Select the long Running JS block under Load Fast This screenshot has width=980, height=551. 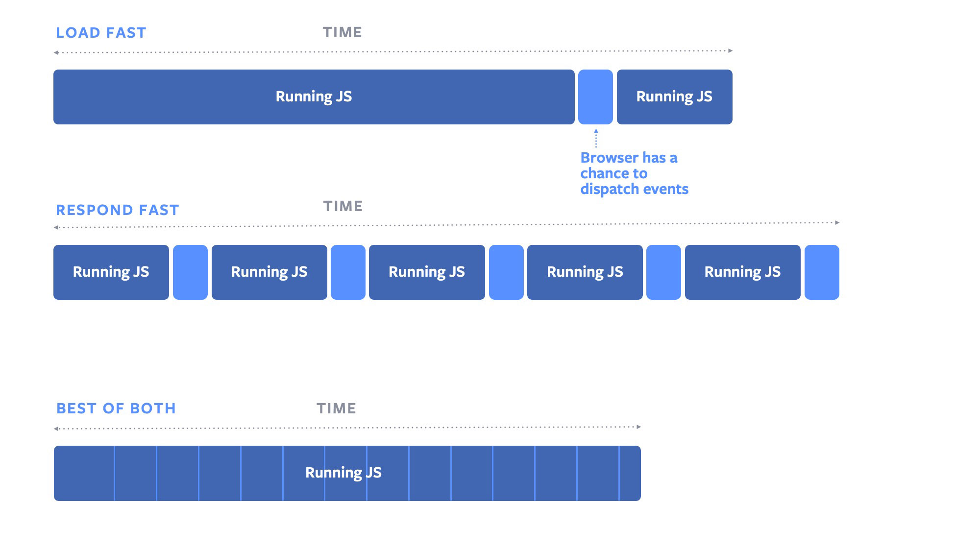pos(314,97)
